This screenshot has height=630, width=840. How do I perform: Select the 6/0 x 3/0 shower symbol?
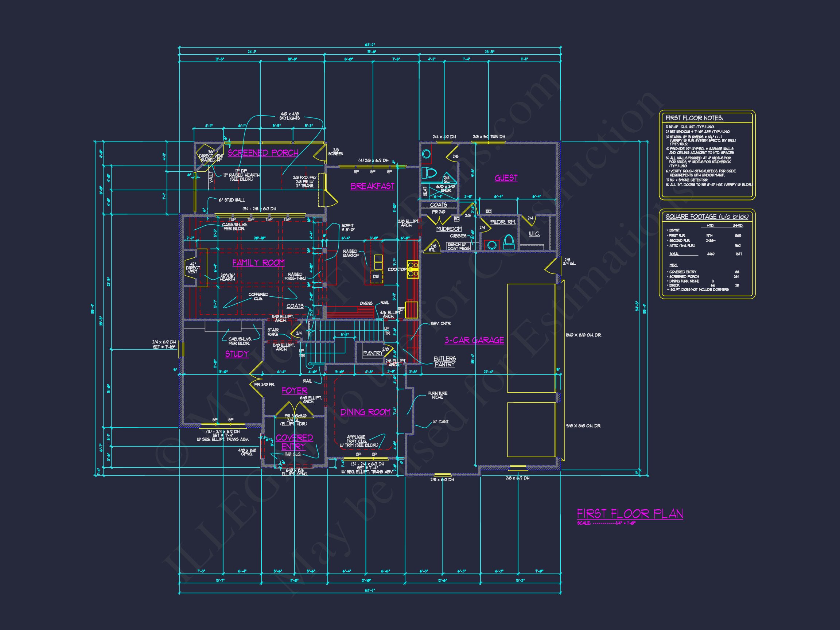click(x=442, y=190)
